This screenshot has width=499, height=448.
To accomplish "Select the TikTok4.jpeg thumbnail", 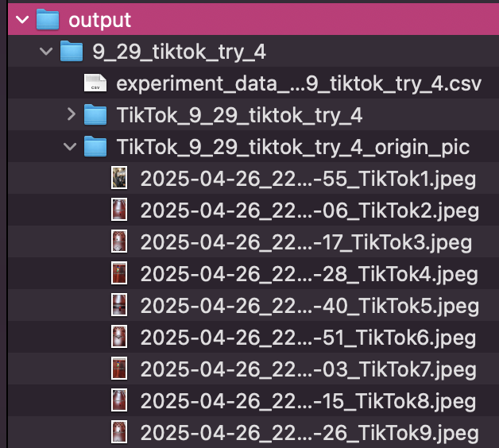I will pos(119,273).
